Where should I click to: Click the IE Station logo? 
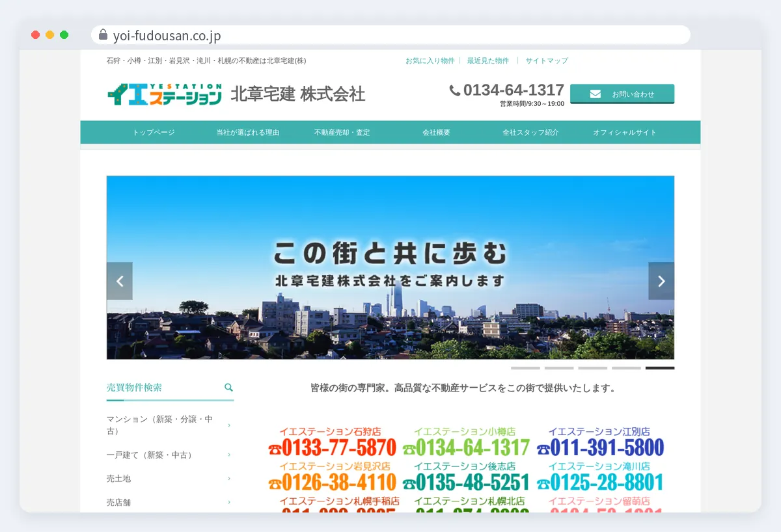click(165, 94)
